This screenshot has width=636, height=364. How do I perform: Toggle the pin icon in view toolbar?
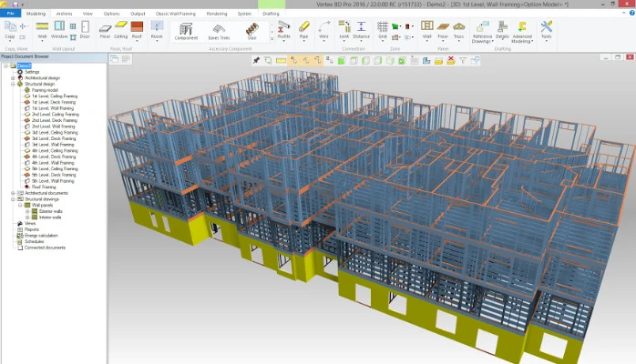click(256, 61)
